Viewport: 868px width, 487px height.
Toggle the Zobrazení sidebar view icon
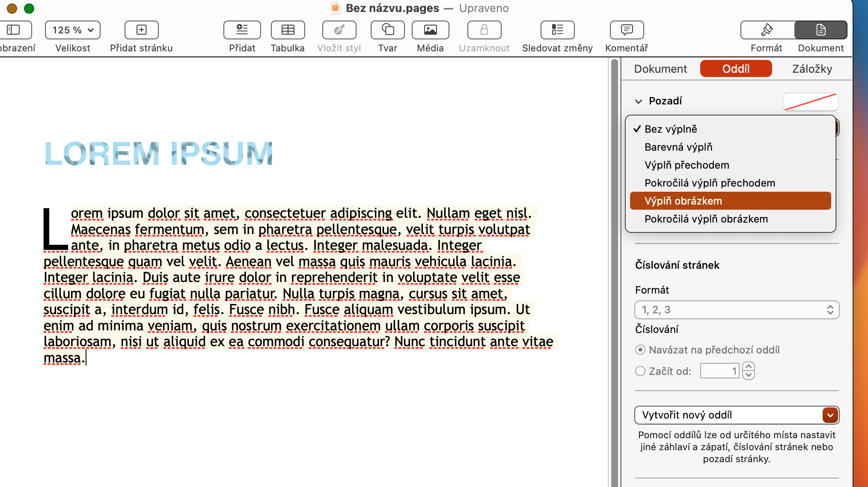tap(14, 30)
